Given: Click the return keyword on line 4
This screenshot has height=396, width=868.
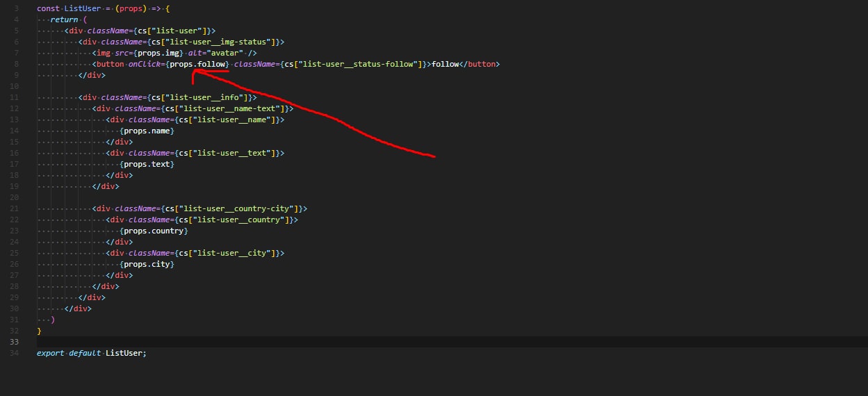Looking at the screenshot, I should 64,19.
